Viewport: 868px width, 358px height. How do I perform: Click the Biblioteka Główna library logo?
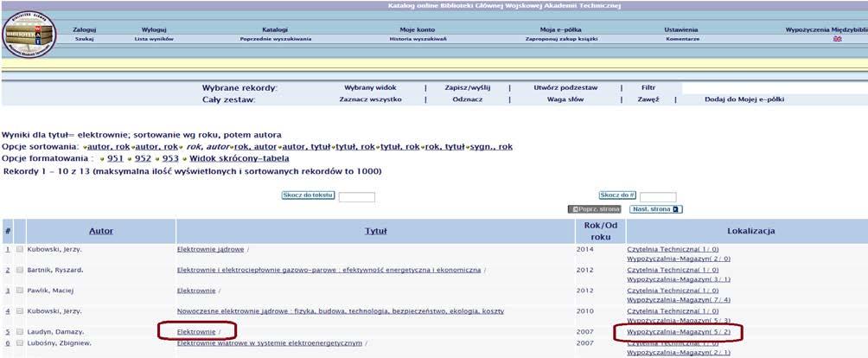[29, 35]
